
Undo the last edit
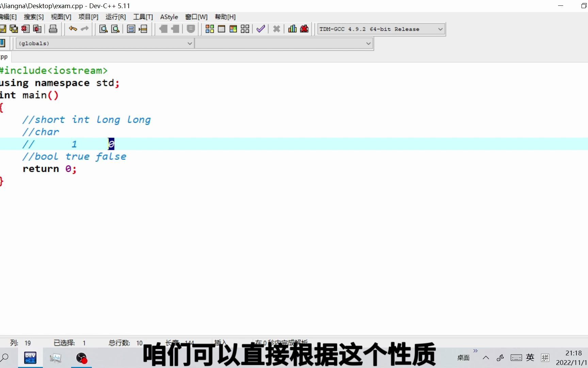pos(73,29)
